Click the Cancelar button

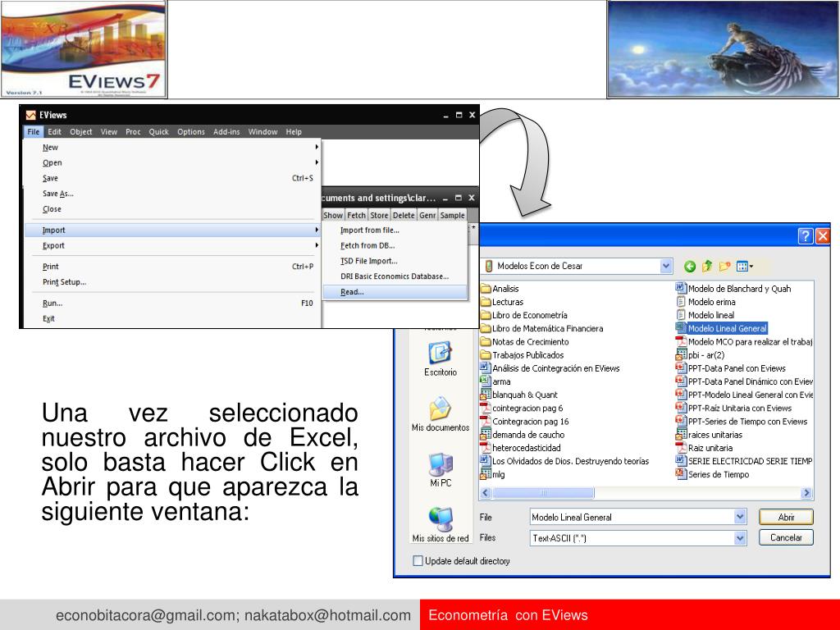click(x=786, y=537)
